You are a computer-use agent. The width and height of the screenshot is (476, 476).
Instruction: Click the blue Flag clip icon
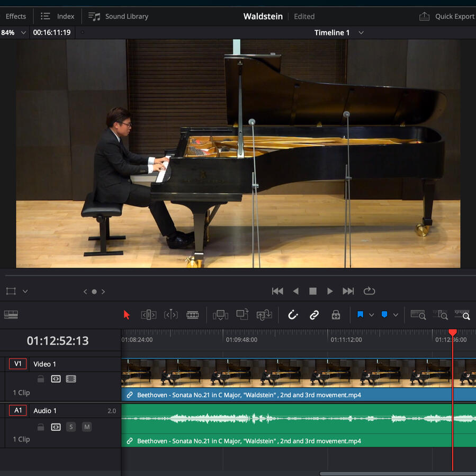[x=360, y=315]
